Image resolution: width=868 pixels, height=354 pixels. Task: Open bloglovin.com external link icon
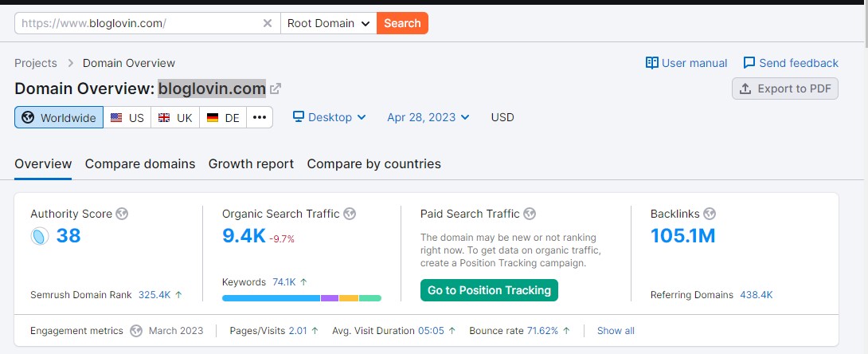tap(275, 88)
